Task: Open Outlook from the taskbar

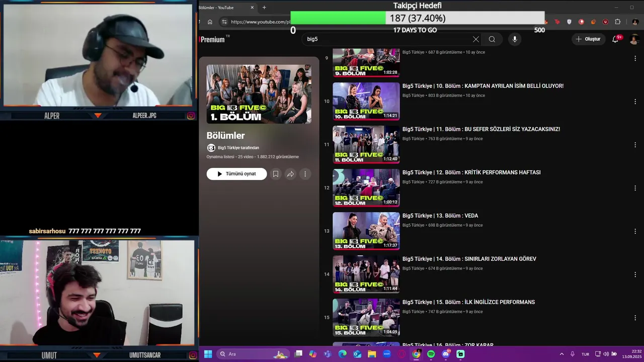Action: coord(357,354)
